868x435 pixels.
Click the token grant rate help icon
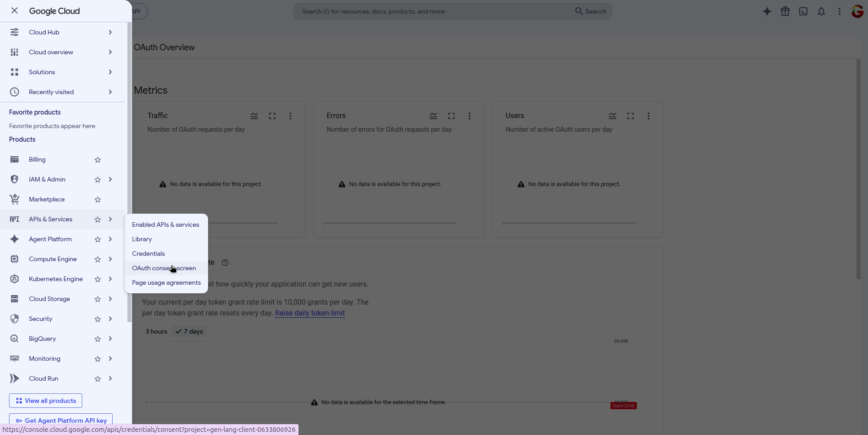pos(225,263)
